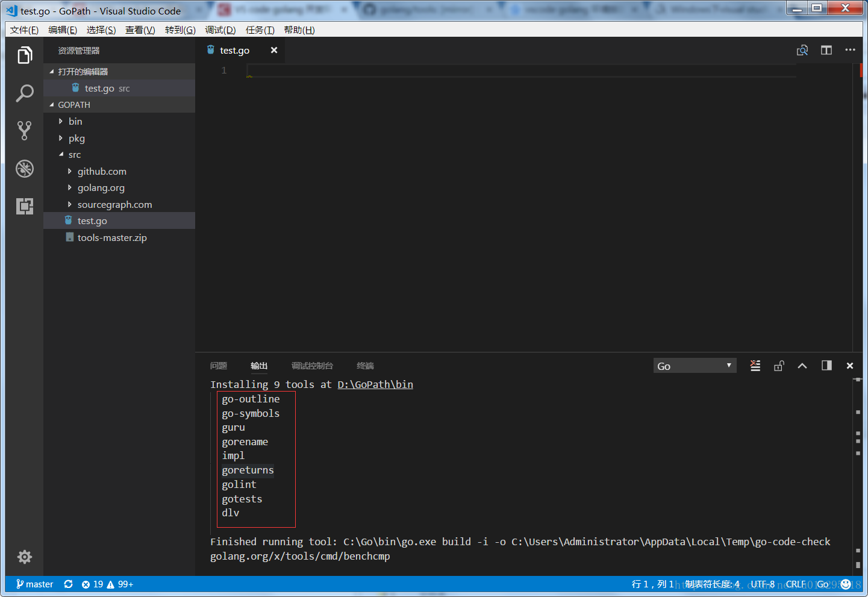This screenshot has width=868, height=597.
Task: Collapse the src folder
Action: [x=119, y=155]
